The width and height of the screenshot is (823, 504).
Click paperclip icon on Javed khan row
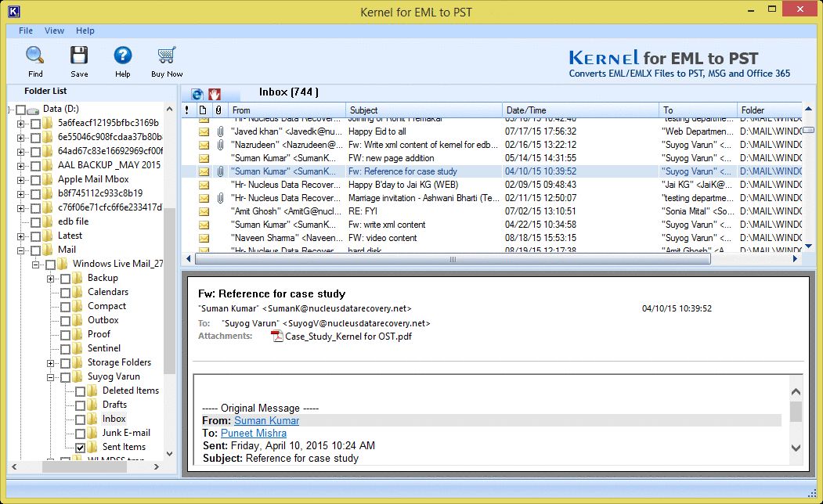(220, 131)
